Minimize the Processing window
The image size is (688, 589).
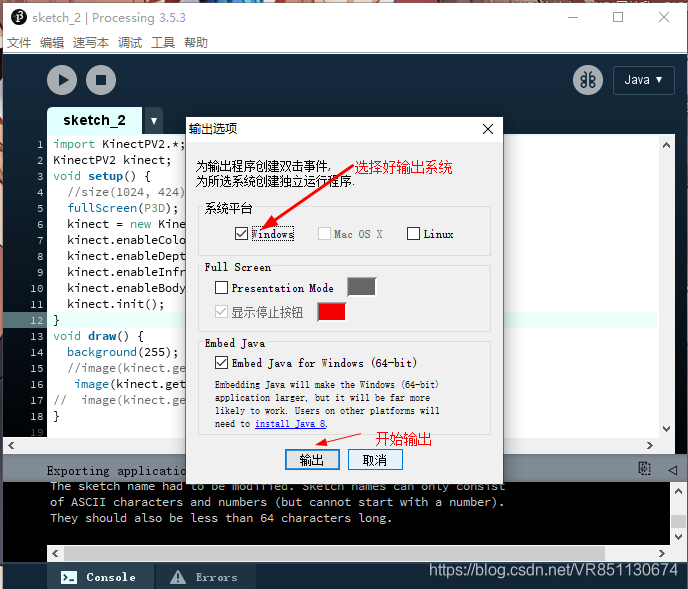coord(573,18)
